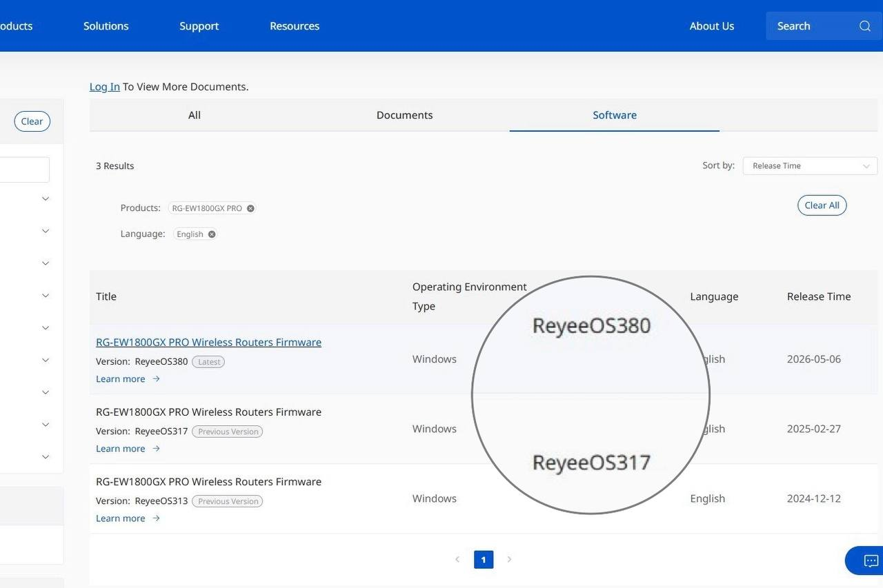Click Previous Version badge for ReyeeOS313
Image resolution: width=883 pixels, height=588 pixels.
pos(228,501)
